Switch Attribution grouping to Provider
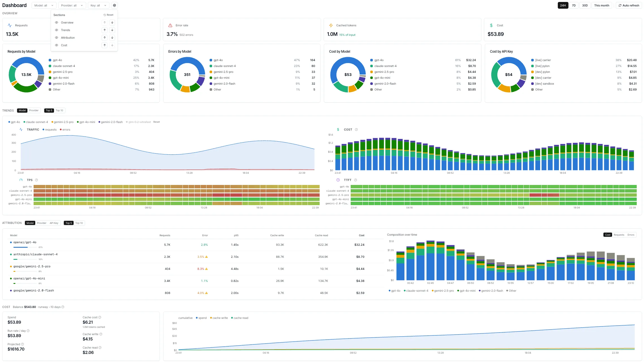Image resolution: width=644 pixels, height=364 pixels. [x=42, y=223]
